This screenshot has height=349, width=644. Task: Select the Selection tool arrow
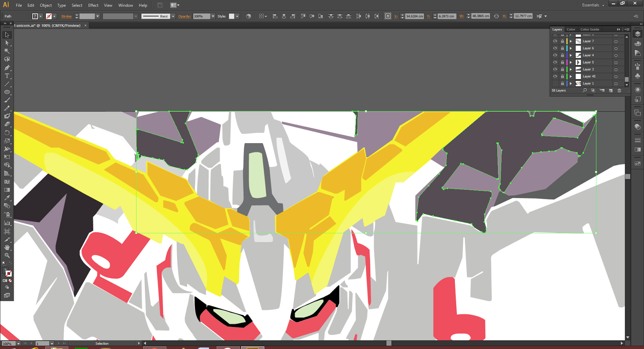tap(7, 35)
